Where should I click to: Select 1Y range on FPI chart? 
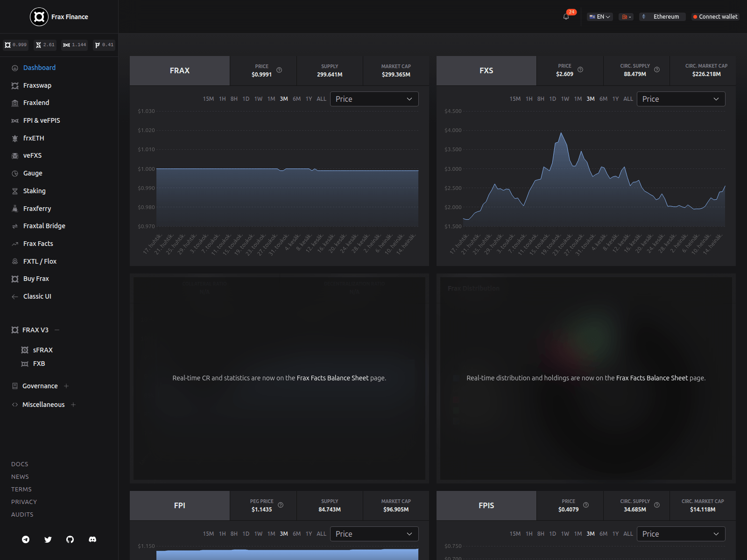click(309, 534)
